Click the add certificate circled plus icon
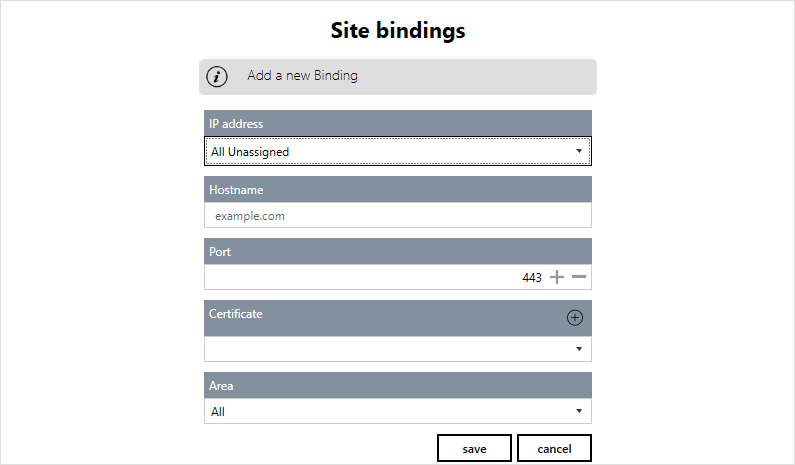The width and height of the screenshot is (795, 465). pyautogui.click(x=575, y=318)
